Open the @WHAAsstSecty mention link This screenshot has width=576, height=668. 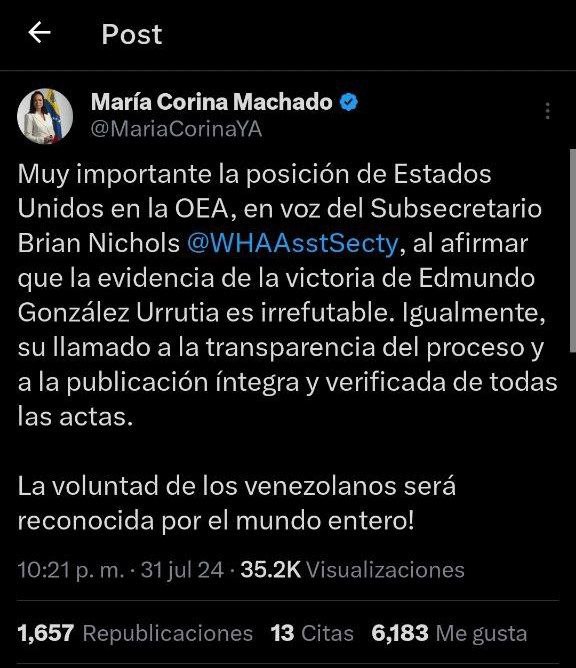(293, 243)
